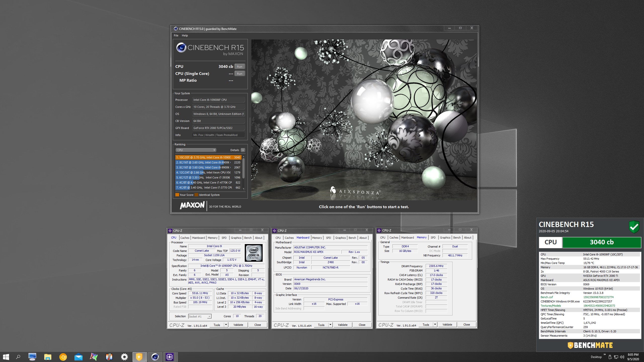Open the Mail app from taskbar
Viewport: 644px width, 362px height.
tap(78, 357)
